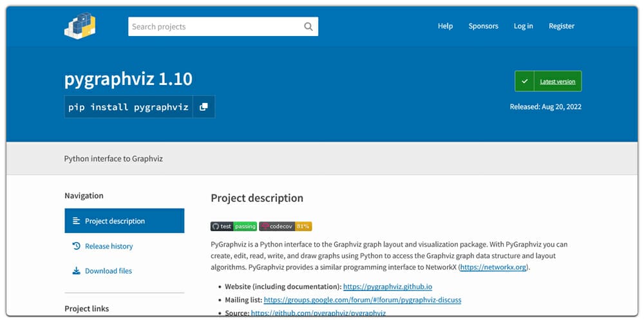The image size is (644, 322).
Task: Click the search magnifier icon
Action: coord(308,27)
